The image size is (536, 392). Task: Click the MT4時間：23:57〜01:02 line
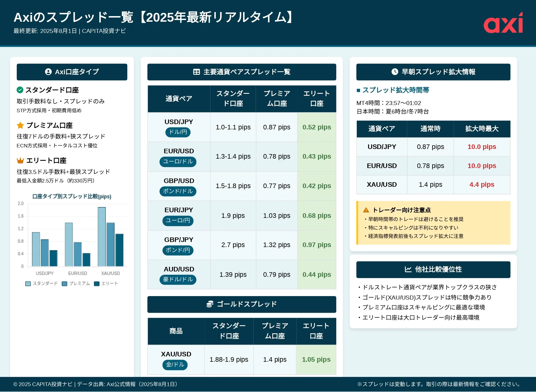[389, 103]
